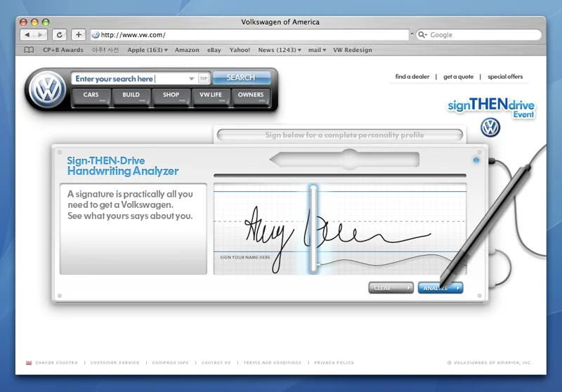The image size is (562, 392).
Task: Click the VW site icon in address bar
Action: pos(96,34)
